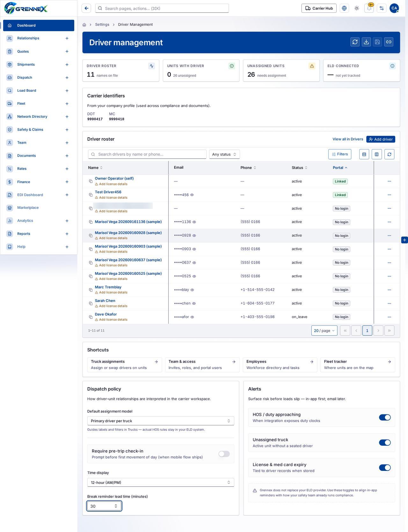This screenshot has width=408, height=532.
Task: Reveal Marc Tremblay email with eye icon
Action: coord(192,290)
